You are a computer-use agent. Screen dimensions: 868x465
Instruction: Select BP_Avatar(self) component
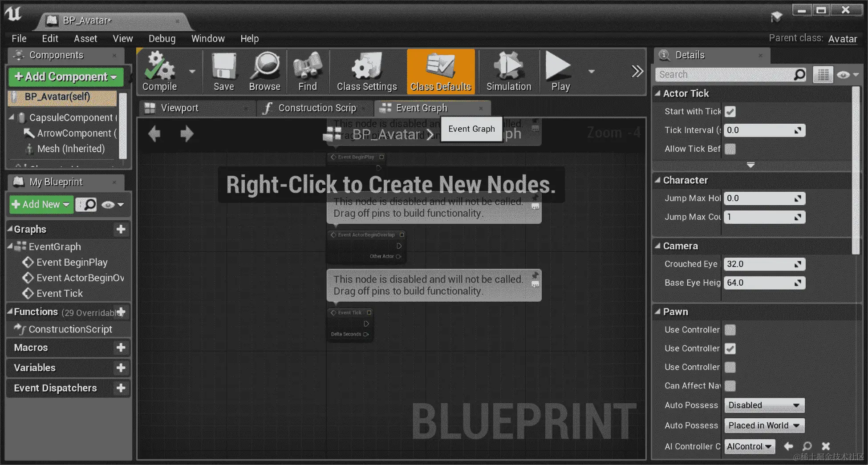pyautogui.click(x=62, y=97)
